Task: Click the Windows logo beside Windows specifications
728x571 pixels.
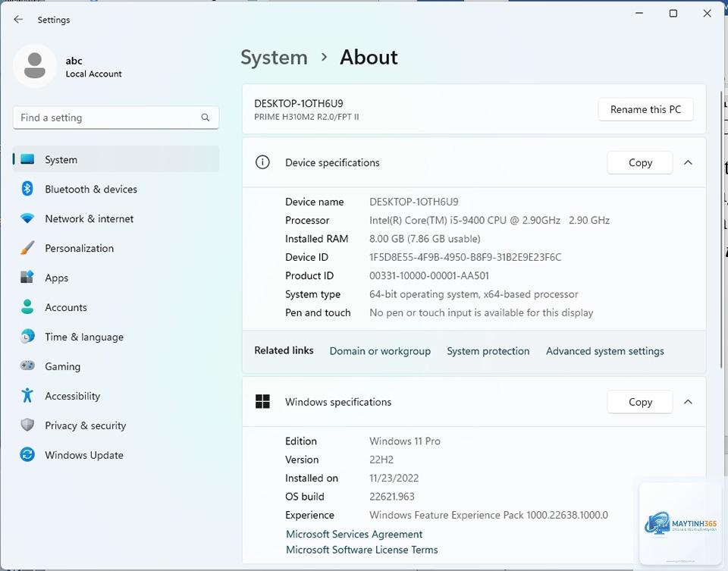Action: coord(262,402)
